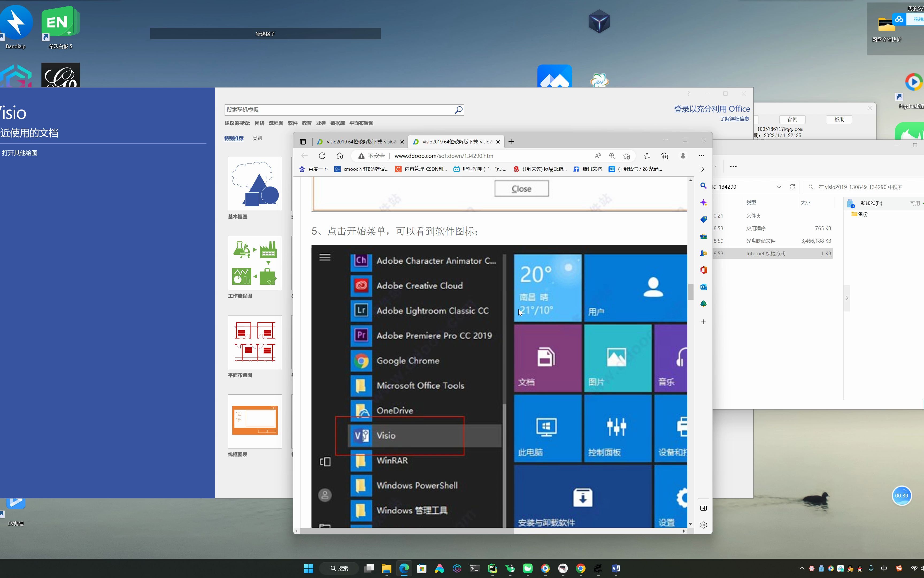Open the Office icon in the Edge sidebar
This screenshot has height=578, width=924.
tap(703, 270)
